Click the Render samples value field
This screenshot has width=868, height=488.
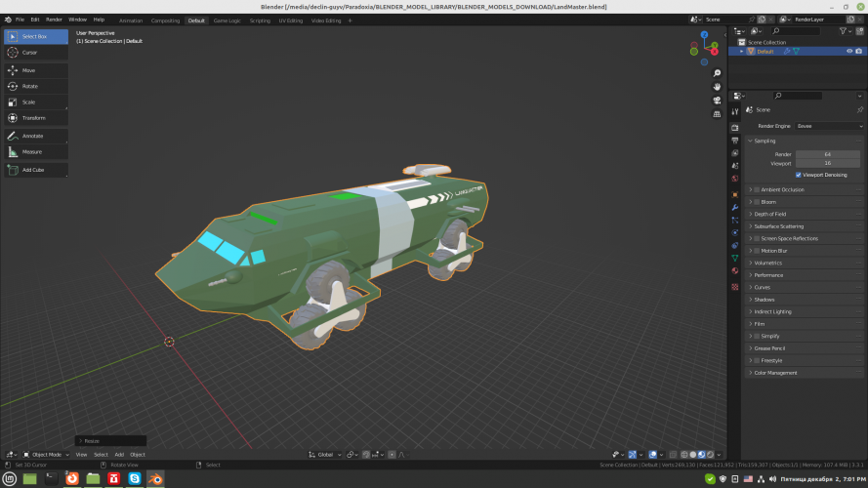tap(827, 154)
